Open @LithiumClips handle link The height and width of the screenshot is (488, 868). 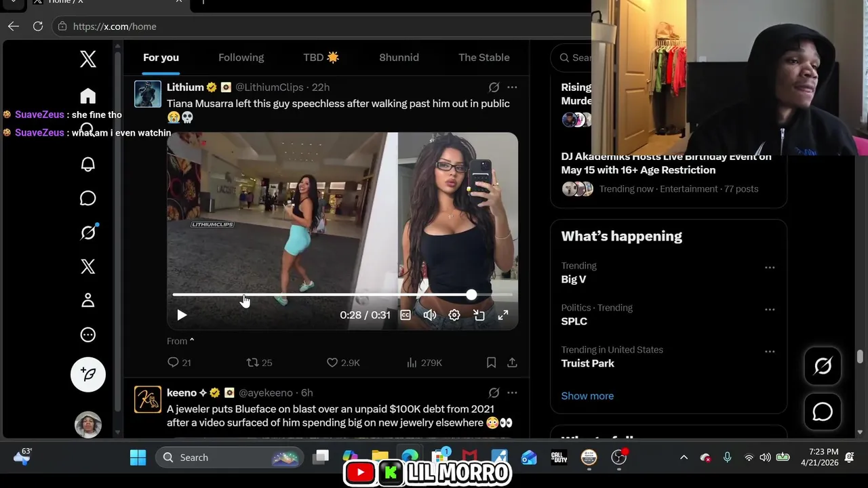pyautogui.click(x=269, y=87)
